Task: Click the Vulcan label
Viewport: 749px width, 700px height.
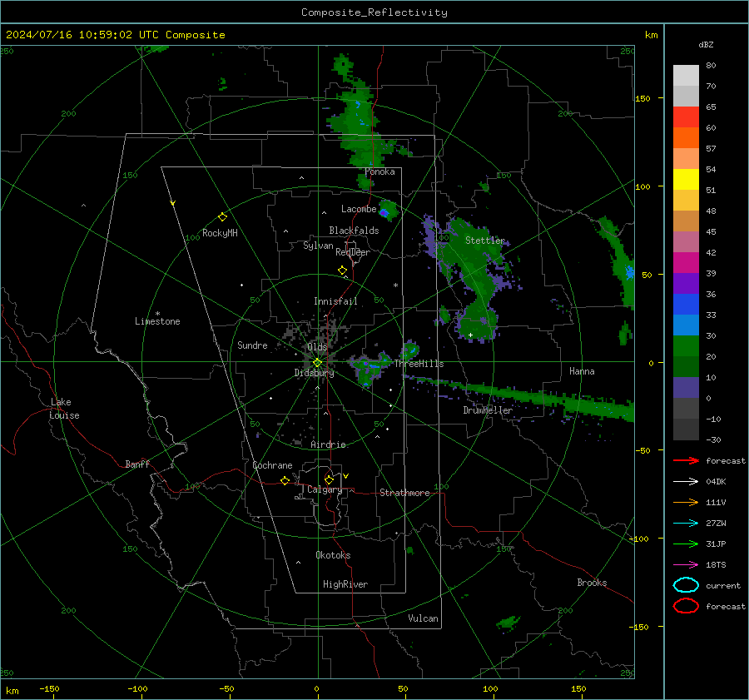Action: coord(423,618)
